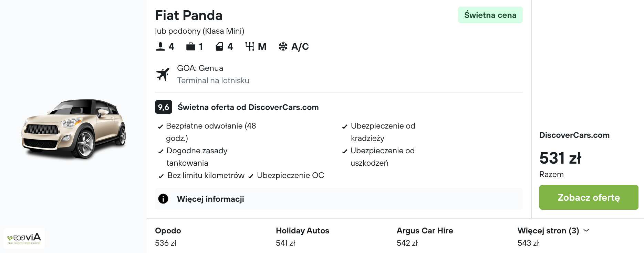Click the passenger capacity icon
Image resolution: width=644 pixels, height=253 pixels.
[x=160, y=46]
